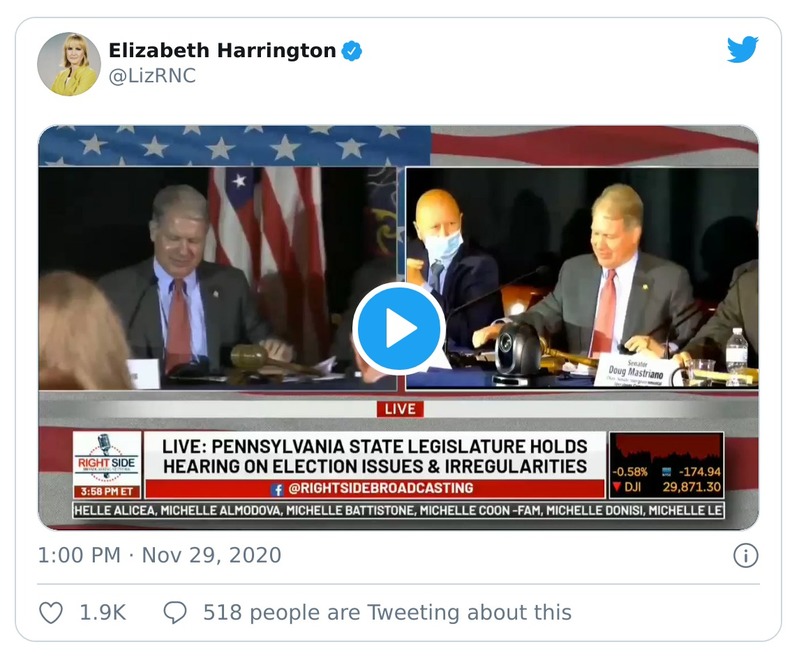Open the @LizRNC handle link
The height and width of the screenshot is (665, 799).
[x=152, y=77]
